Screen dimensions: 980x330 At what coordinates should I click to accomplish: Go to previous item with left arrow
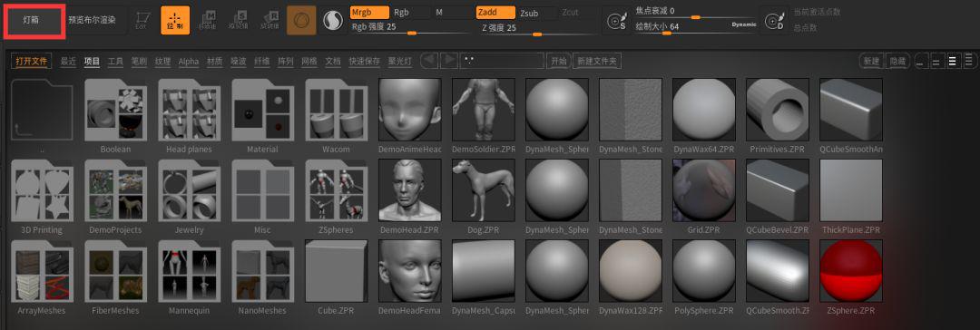428,61
